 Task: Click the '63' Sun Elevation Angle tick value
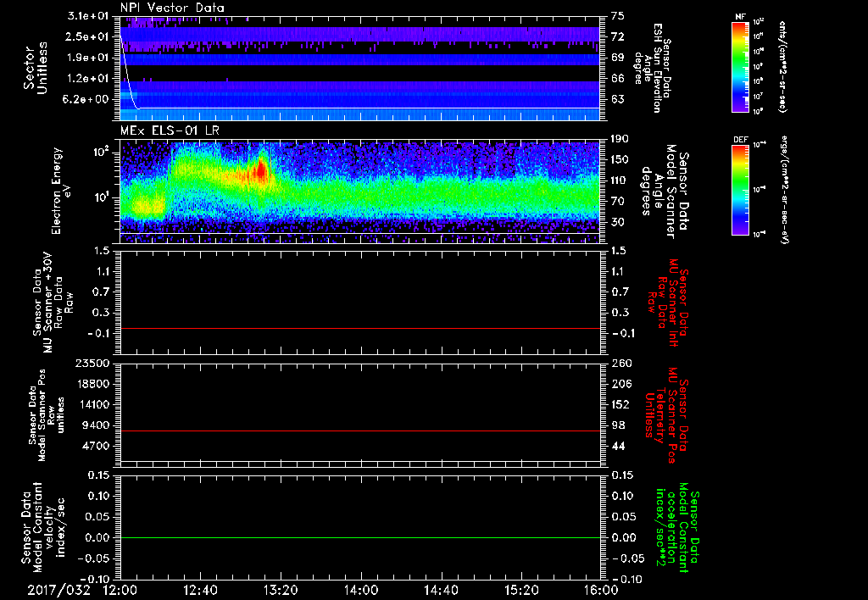(617, 99)
